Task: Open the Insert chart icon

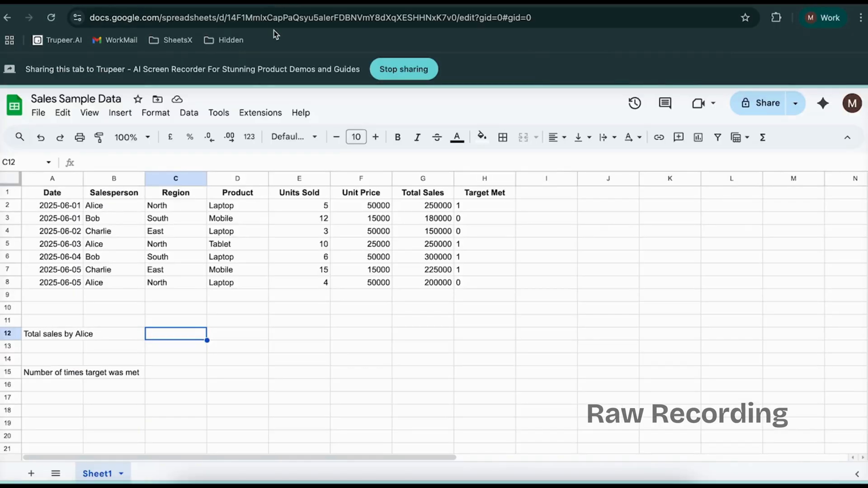Action: point(698,137)
